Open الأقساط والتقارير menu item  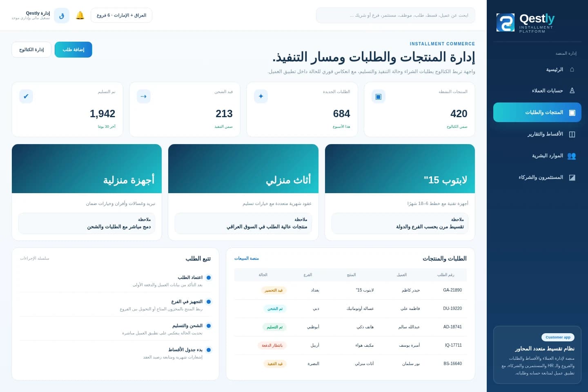(537, 134)
